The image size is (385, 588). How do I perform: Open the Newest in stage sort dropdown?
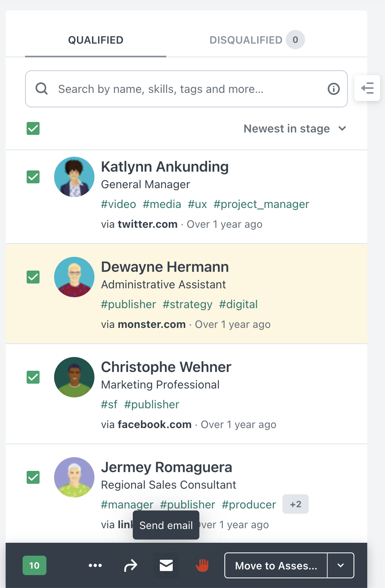[295, 128]
